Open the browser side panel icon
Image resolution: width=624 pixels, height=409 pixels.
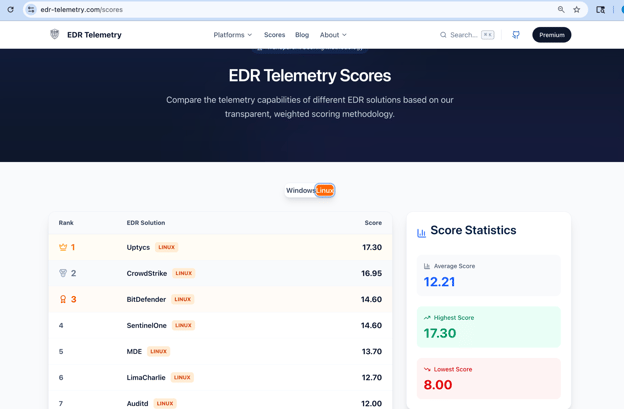pyautogui.click(x=601, y=10)
